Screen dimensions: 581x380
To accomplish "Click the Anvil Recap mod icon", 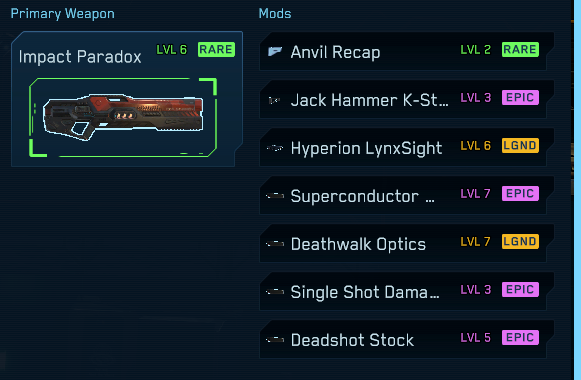I will [x=275, y=51].
